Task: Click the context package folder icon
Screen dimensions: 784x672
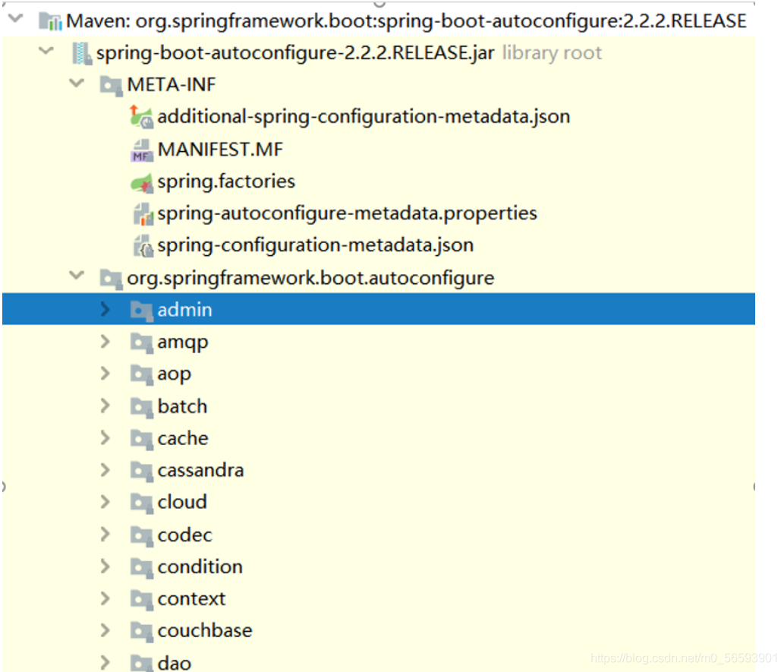Action: click(x=141, y=600)
